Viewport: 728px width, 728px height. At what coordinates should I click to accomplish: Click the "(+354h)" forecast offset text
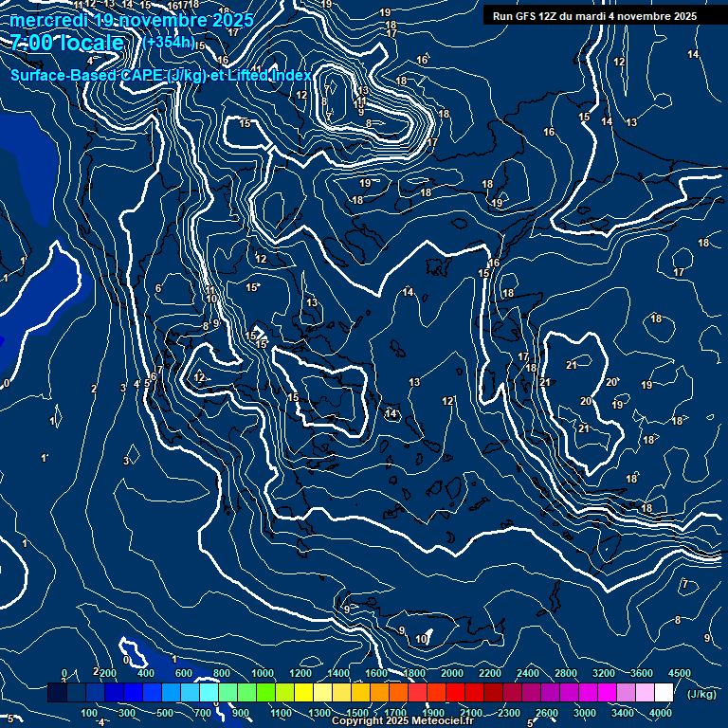[x=169, y=42]
